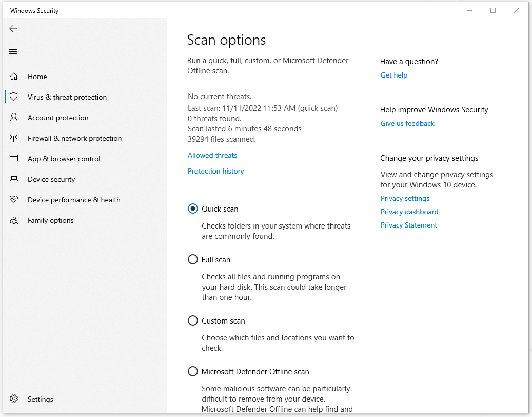Click the Home house icon
This screenshot has height=417, width=532.
point(14,77)
